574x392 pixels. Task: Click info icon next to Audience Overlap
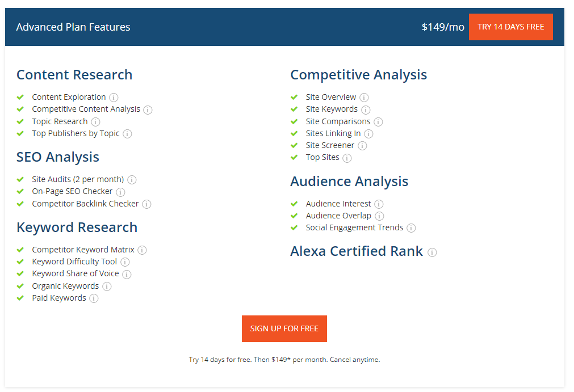(x=379, y=216)
